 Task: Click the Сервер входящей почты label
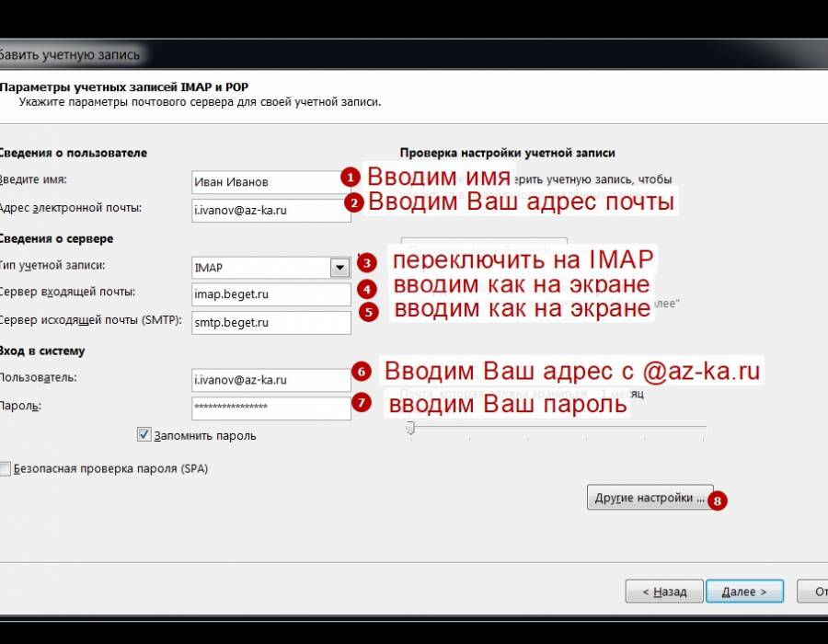coord(67,292)
